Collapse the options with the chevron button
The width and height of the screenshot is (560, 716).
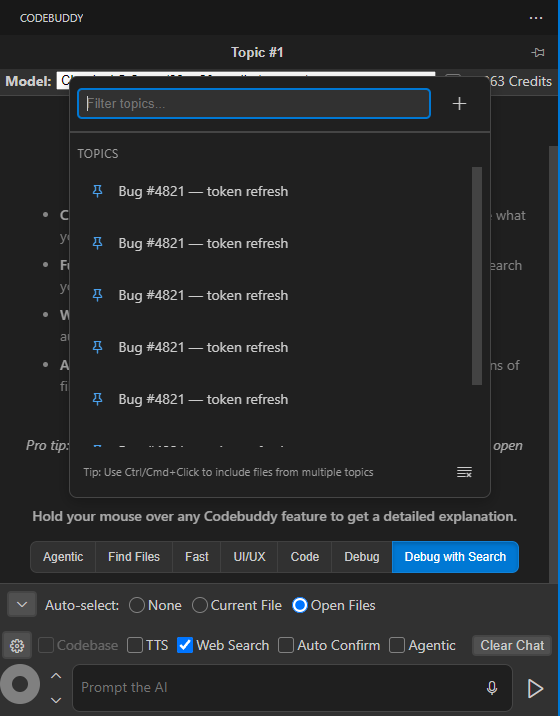[22, 605]
